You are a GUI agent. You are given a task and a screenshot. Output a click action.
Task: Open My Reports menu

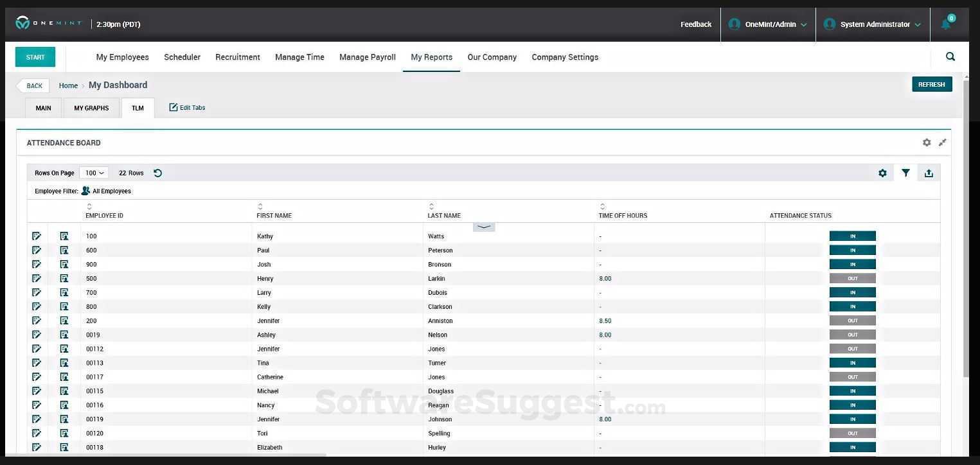tap(431, 57)
